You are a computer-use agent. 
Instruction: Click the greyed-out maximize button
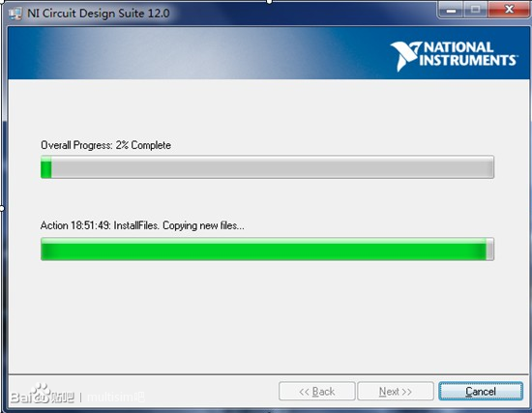coord(475,11)
